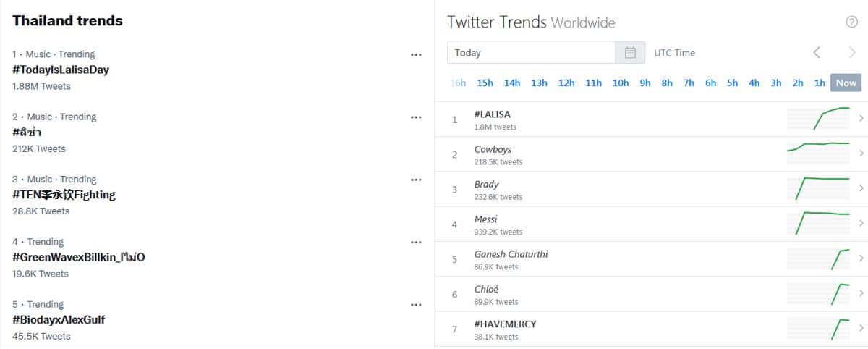Click the Today date input field

pyautogui.click(x=532, y=52)
